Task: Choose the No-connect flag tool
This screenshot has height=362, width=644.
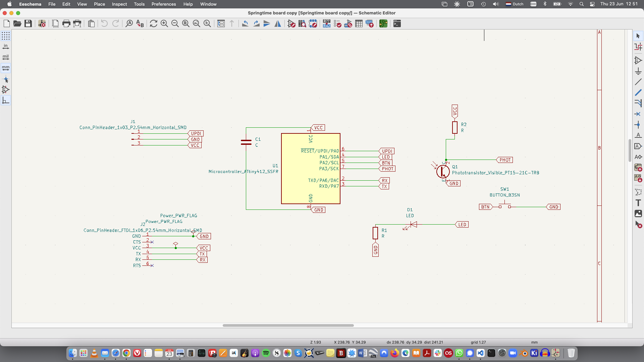Action: coord(638,114)
